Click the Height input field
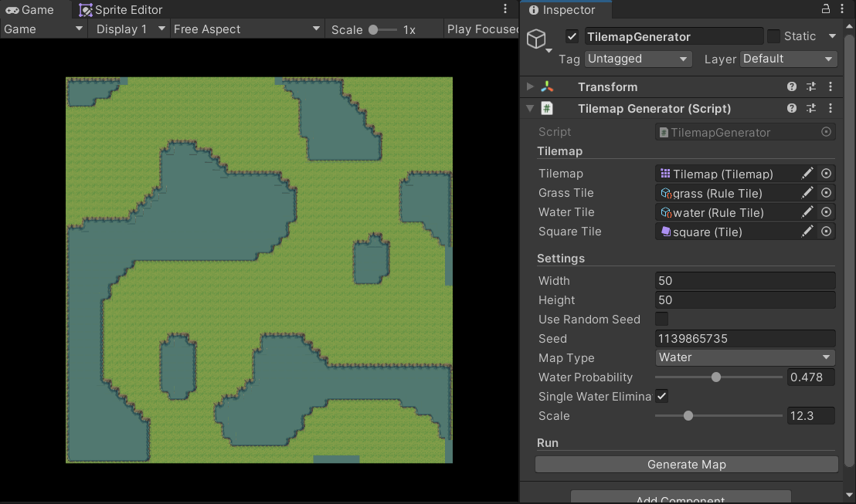This screenshot has width=856, height=504. point(745,300)
